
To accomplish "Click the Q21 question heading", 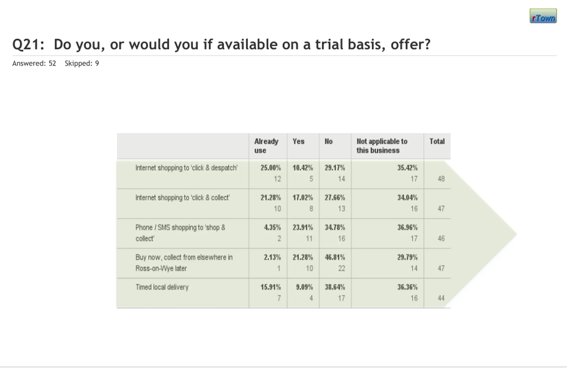I will [x=221, y=44].
